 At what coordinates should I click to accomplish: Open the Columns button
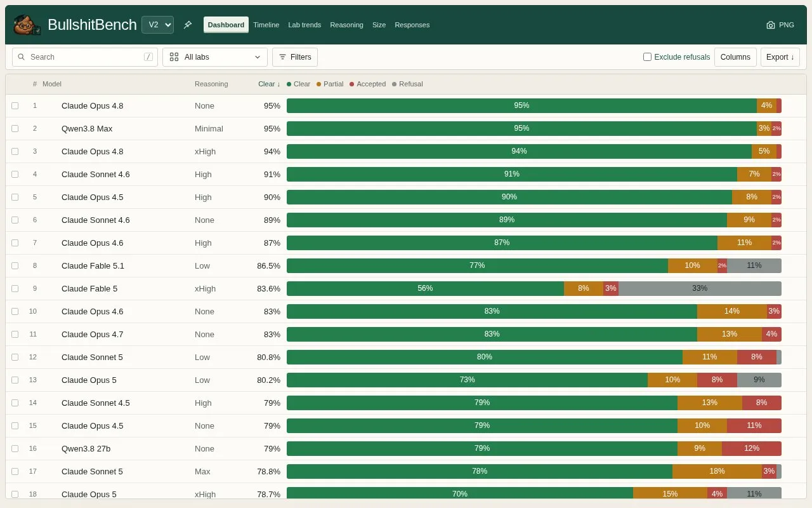point(735,57)
